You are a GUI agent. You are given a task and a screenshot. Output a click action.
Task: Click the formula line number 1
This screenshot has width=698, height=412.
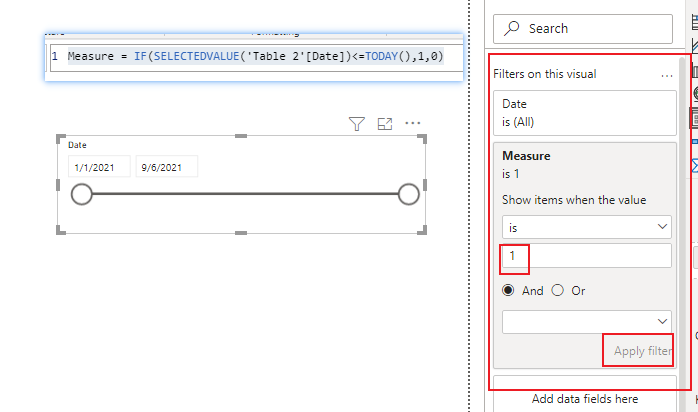click(x=55, y=57)
